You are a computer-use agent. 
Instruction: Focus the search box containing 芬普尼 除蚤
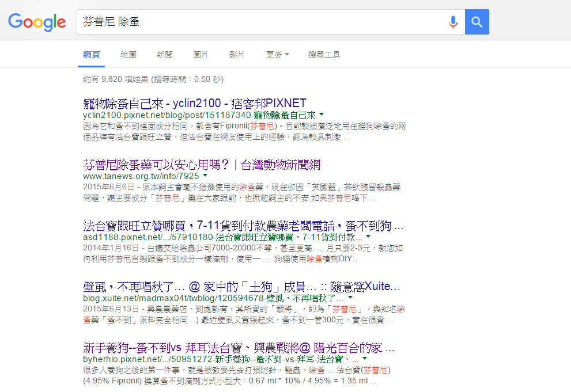(271, 22)
